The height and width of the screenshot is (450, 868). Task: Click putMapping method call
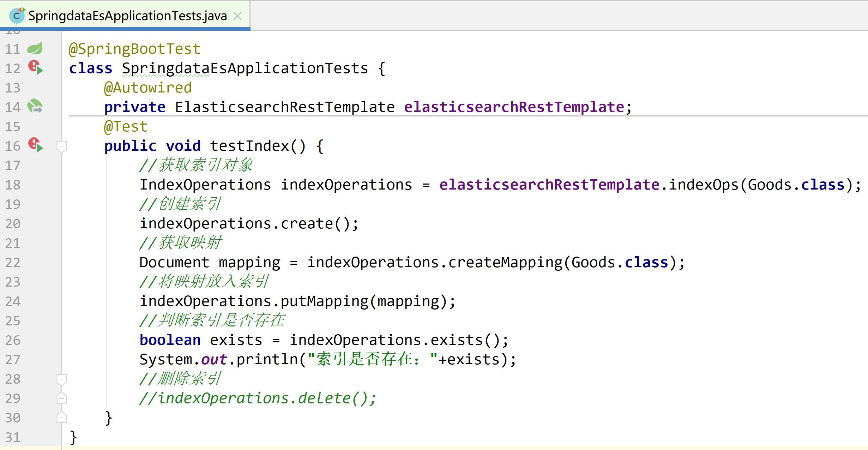[324, 301]
